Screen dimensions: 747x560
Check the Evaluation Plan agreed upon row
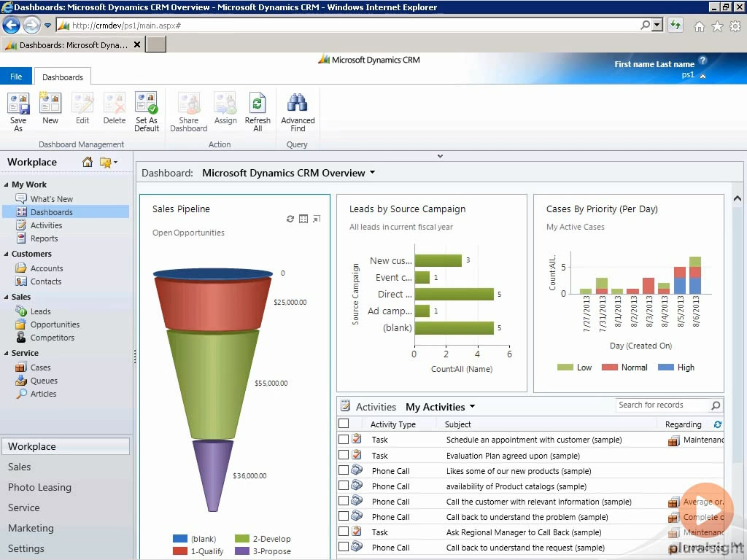click(344, 455)
